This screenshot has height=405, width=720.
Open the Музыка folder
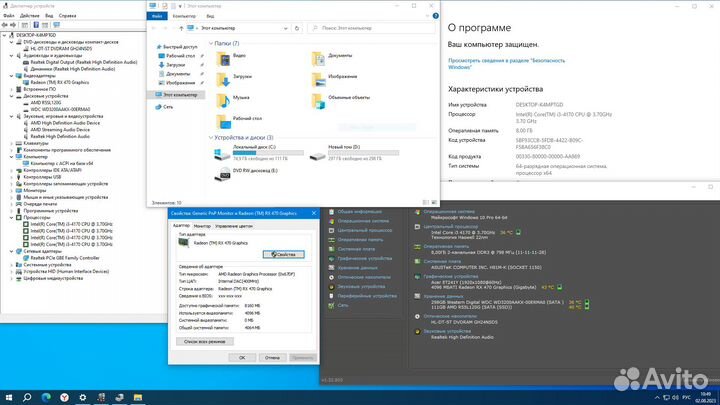(233, 101)
